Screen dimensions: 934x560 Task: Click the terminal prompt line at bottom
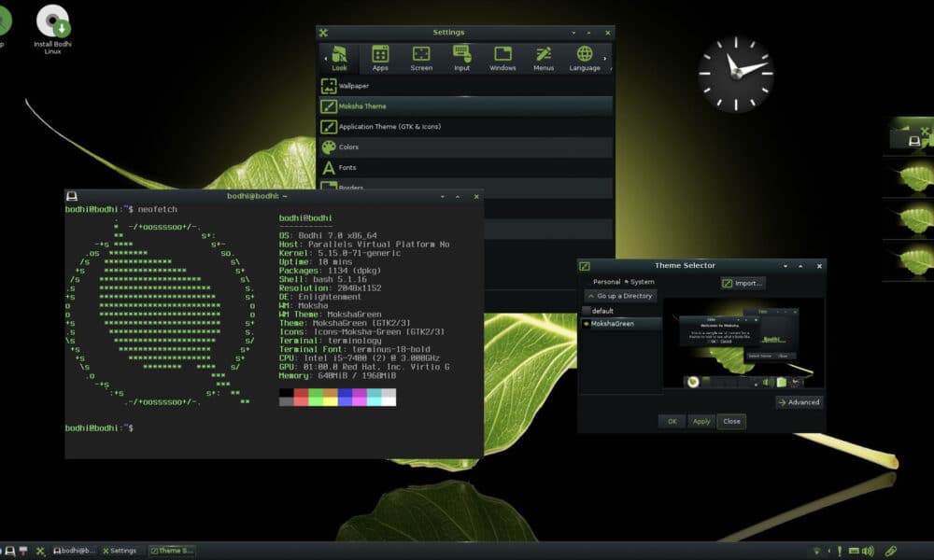point(100,427)
